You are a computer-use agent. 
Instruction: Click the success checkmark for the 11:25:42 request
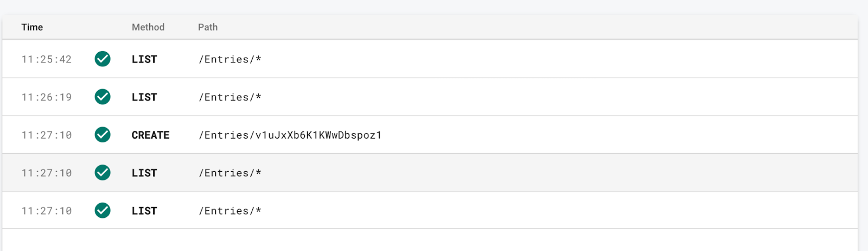click(103, 59)
